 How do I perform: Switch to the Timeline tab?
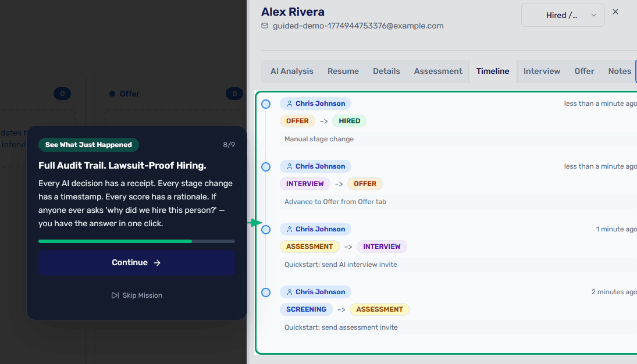[492, 70]
